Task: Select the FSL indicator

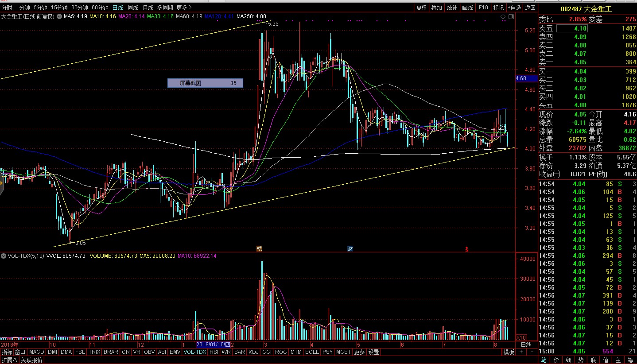Action: coord(80,352)
